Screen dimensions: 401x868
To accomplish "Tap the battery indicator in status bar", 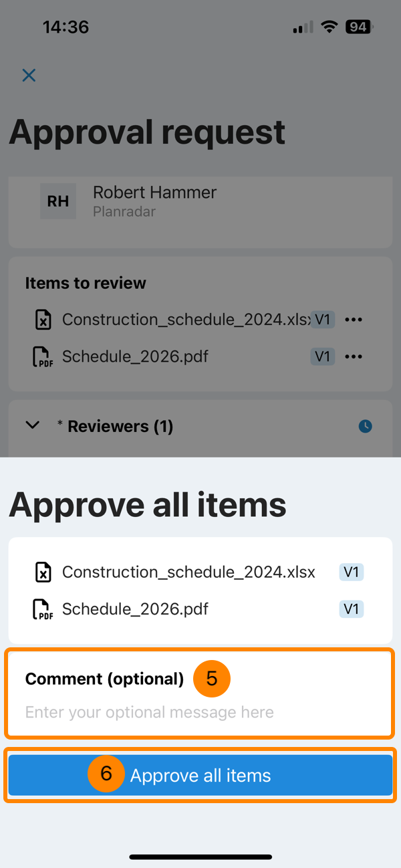I will (x=359, y=27).
